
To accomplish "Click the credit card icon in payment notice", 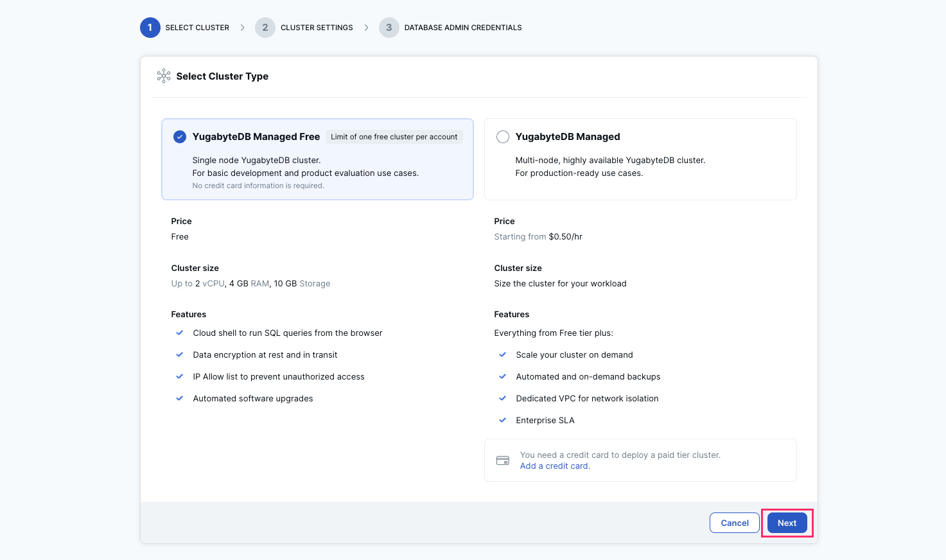I will pyautogui.click(x=503, y=460).
